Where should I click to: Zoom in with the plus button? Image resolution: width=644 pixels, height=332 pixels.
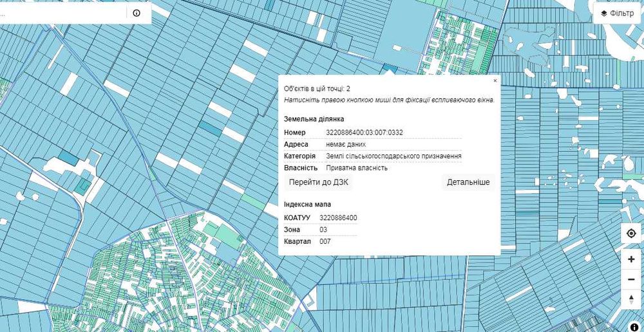point(631,259)
